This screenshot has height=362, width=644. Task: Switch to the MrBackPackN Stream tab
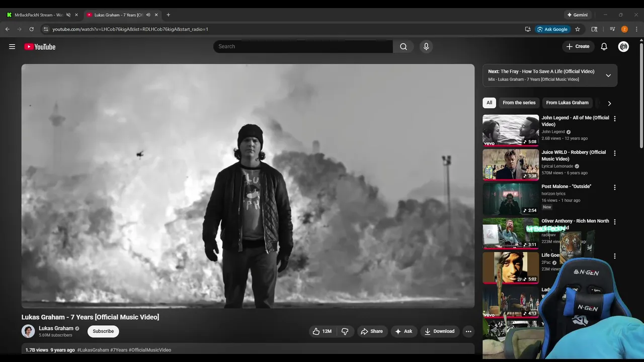point(38,15)
